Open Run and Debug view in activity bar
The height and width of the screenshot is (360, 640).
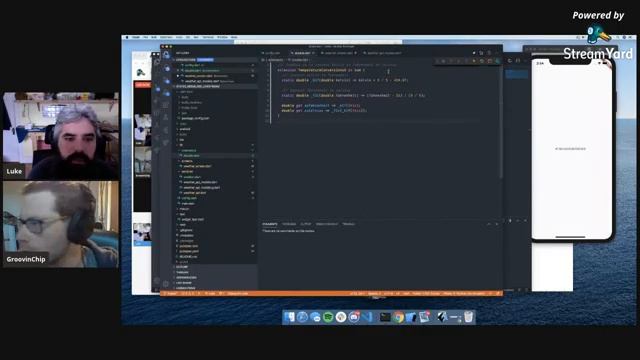[167, 94]
